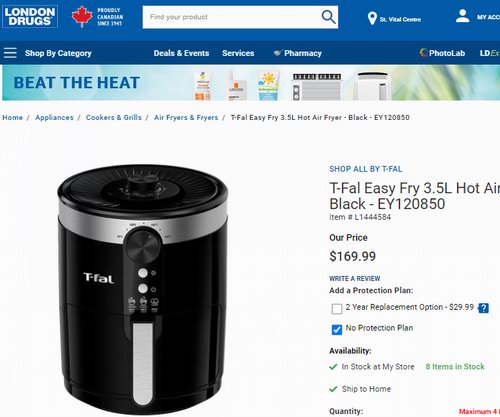Click the search magnifier icon
This screenshot has width=500, height=417.
pyautogui.click(x=328, y=17)
